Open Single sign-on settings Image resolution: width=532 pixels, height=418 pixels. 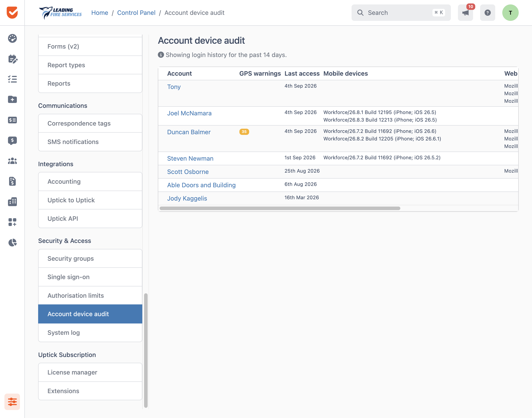90,277
